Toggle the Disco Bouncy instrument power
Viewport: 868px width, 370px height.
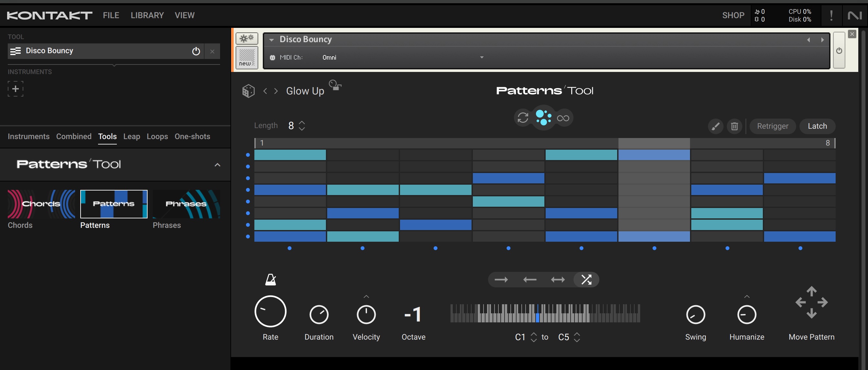[195, 51]
